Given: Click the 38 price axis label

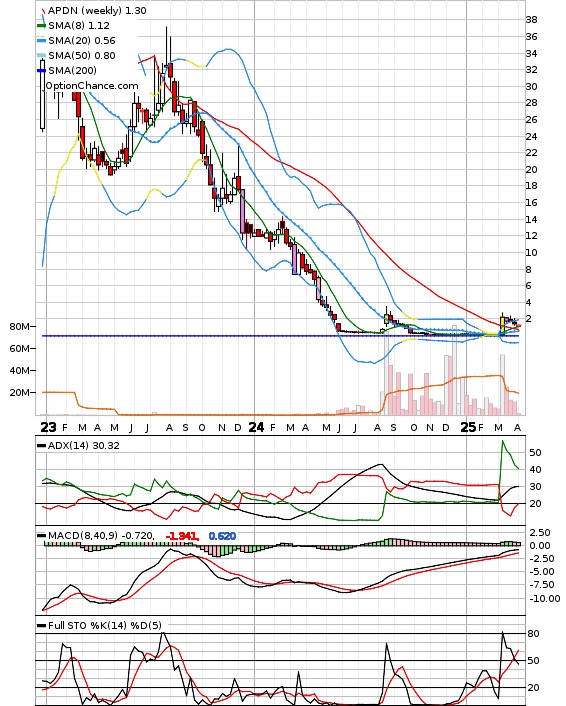Looking at the screenshot, I should 531,19.
